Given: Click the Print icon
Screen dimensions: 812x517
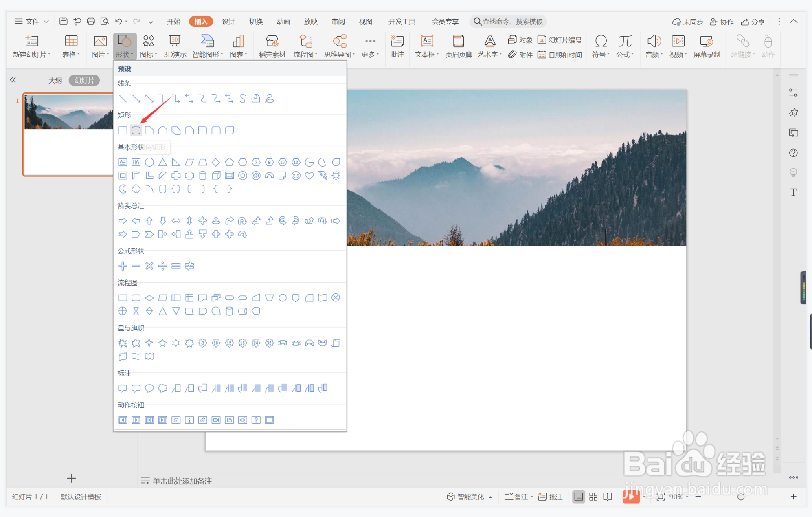Looking at the screenshot, I should pyautogui.click(x=91, y=21).
